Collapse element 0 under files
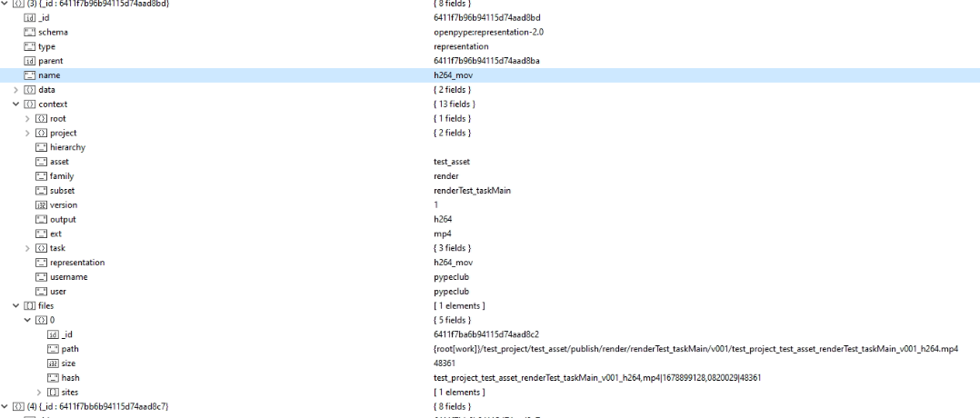The height and width of the screenshot is (418, 980). (x=27, y=320)
